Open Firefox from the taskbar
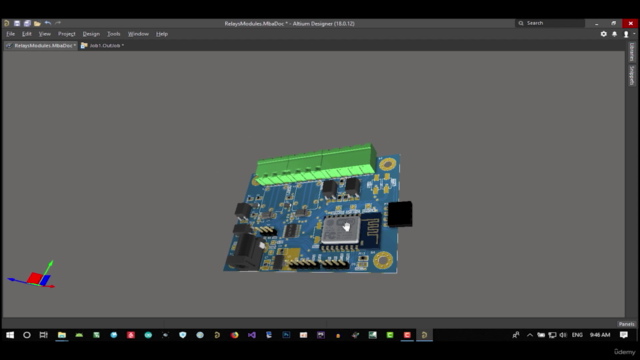 tap(234, 335)
